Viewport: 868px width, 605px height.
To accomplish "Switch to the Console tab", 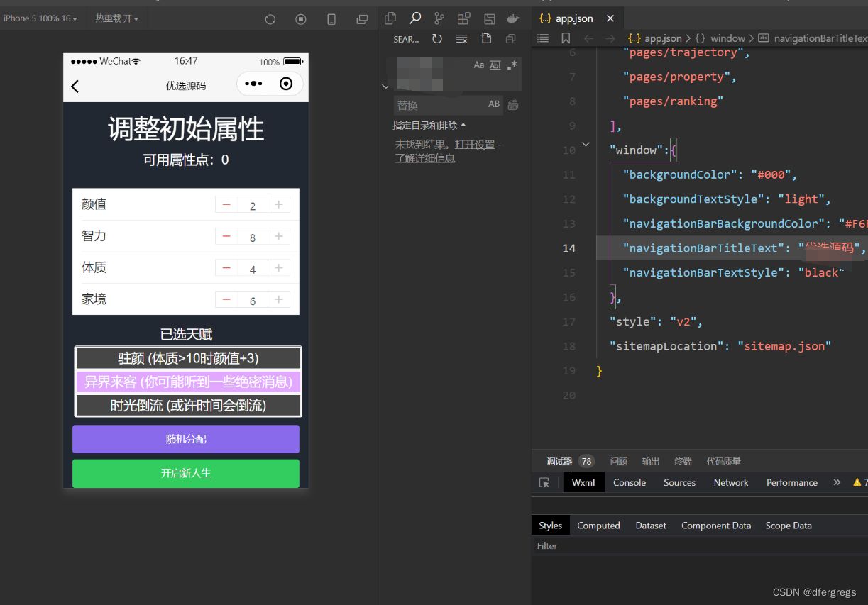I will (629, 482).
